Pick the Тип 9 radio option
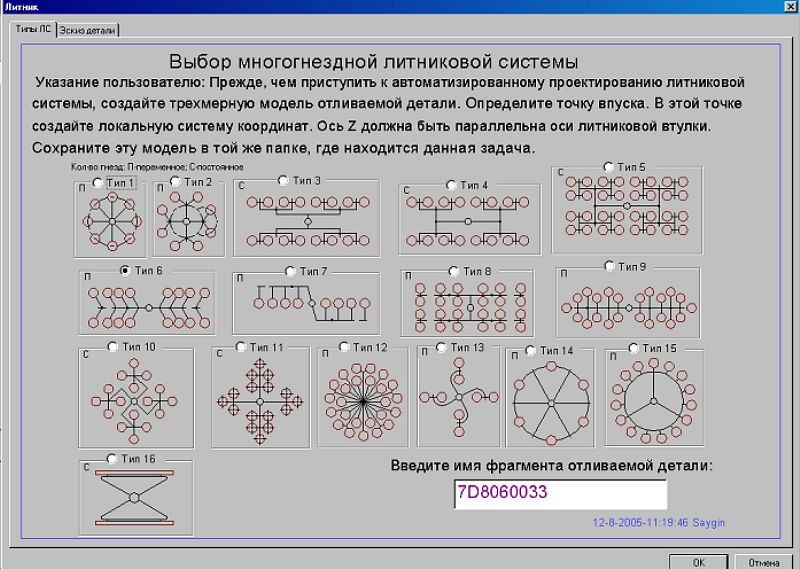 click(x=610, y=267)
